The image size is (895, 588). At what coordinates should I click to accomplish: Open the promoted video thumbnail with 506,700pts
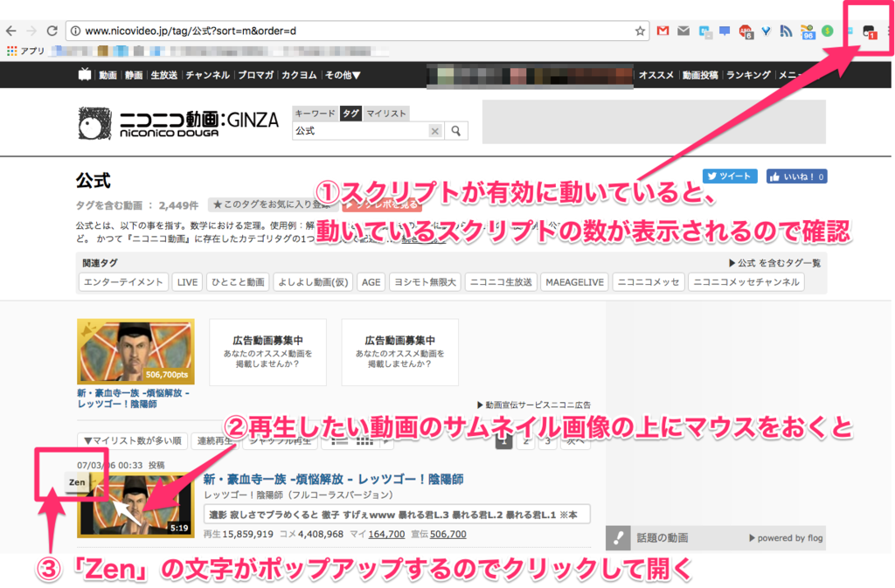coord(135,351)
